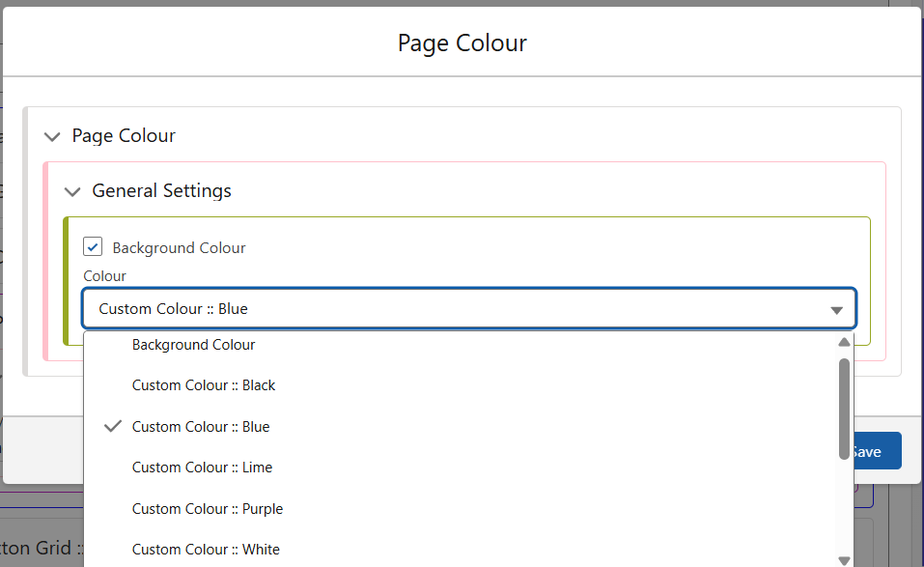The width and height of the screenshot is (924, 567).
Task: Collapse the General Settings section chevron
Action: pos(72,192)
